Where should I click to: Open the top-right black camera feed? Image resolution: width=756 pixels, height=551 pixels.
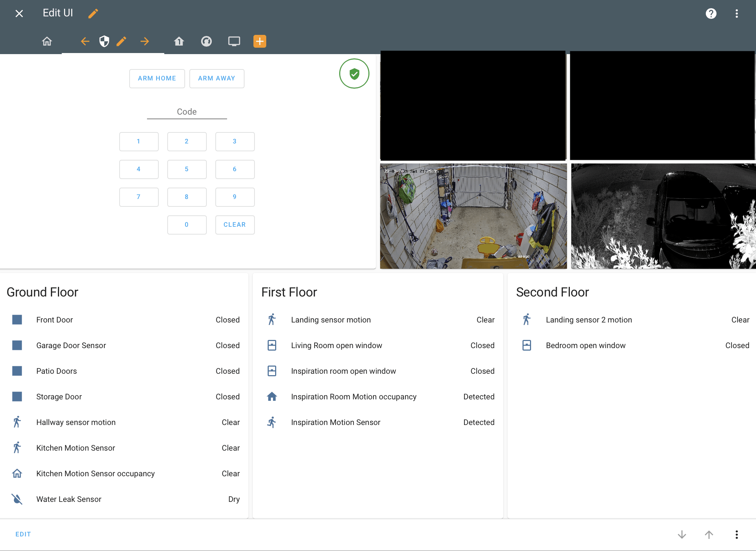tap(662, 106)
